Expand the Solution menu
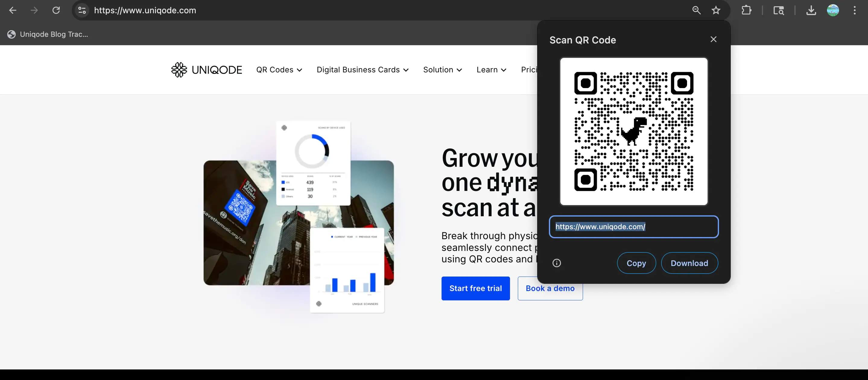 coord(442,70)
